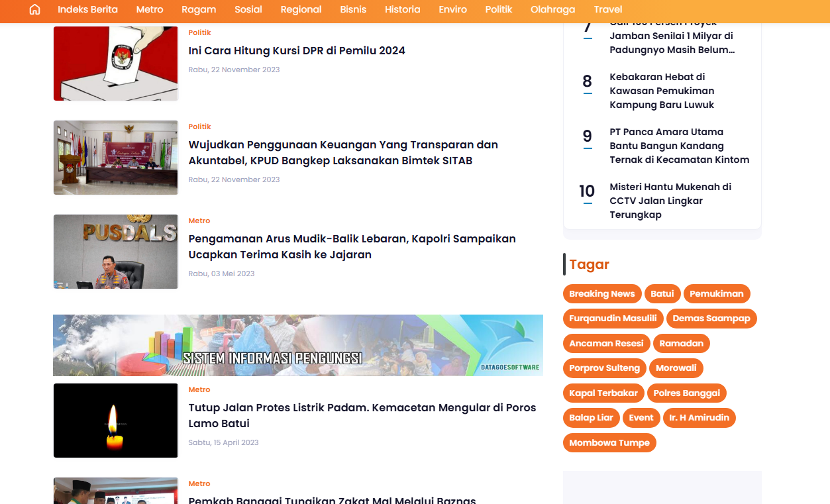Open the Indeks Berita menu item

pos(87,9)
